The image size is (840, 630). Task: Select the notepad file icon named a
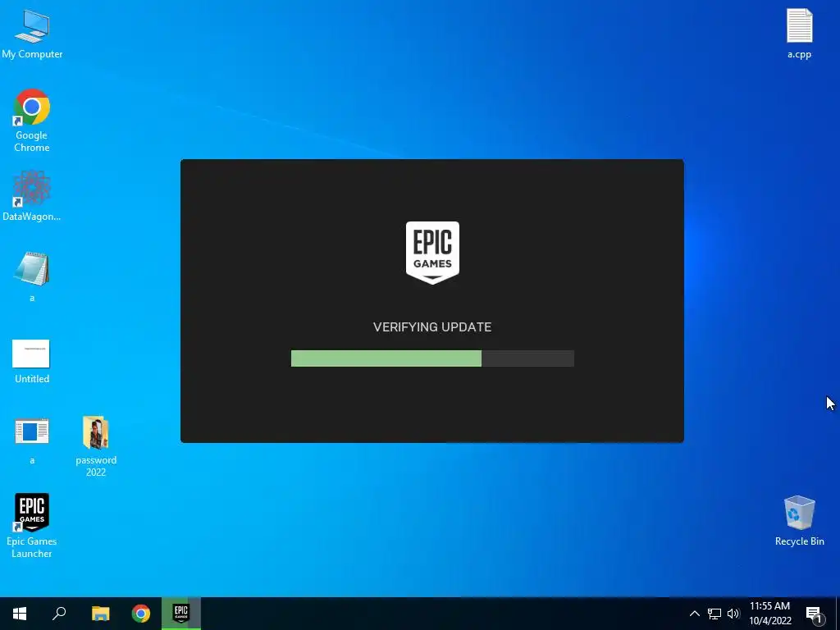[x=32, y=276]
